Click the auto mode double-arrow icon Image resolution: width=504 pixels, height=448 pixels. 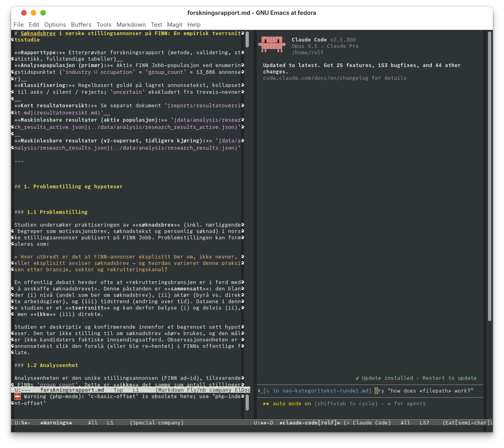266,404
